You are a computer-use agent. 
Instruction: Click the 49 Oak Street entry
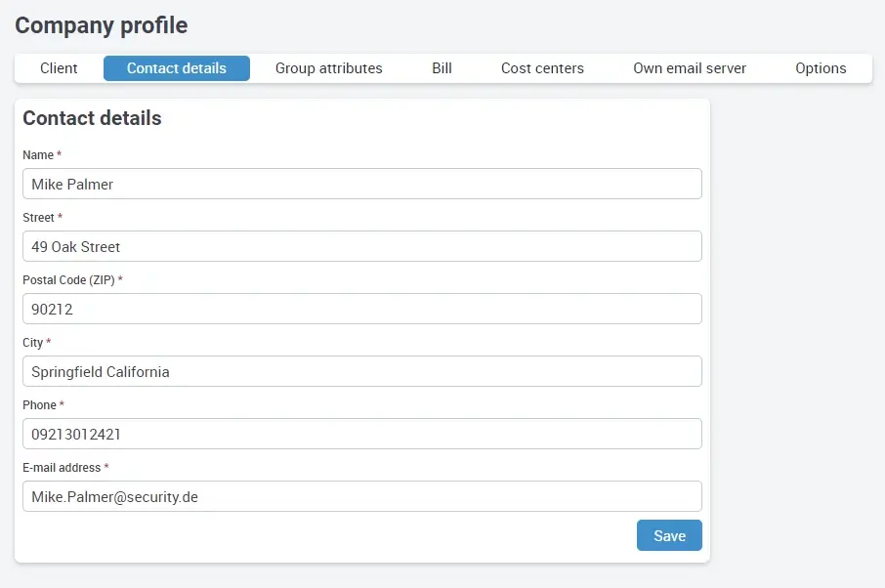76,246
